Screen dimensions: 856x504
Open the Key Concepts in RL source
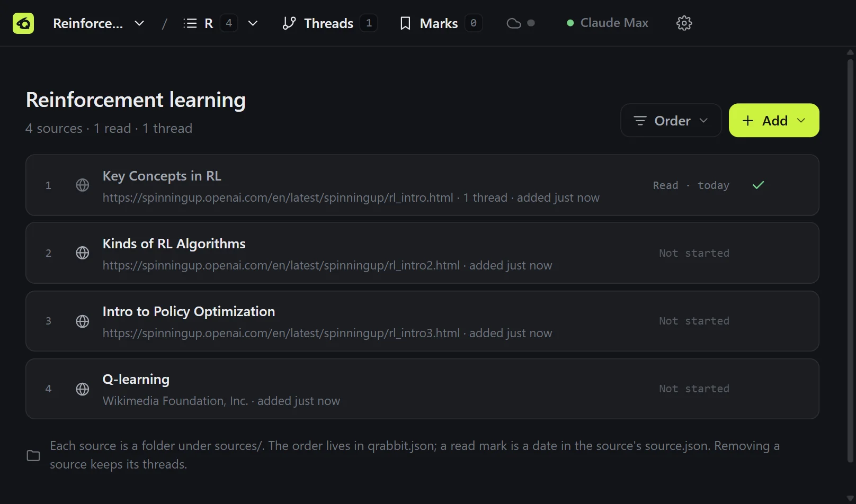click(422, 185)
